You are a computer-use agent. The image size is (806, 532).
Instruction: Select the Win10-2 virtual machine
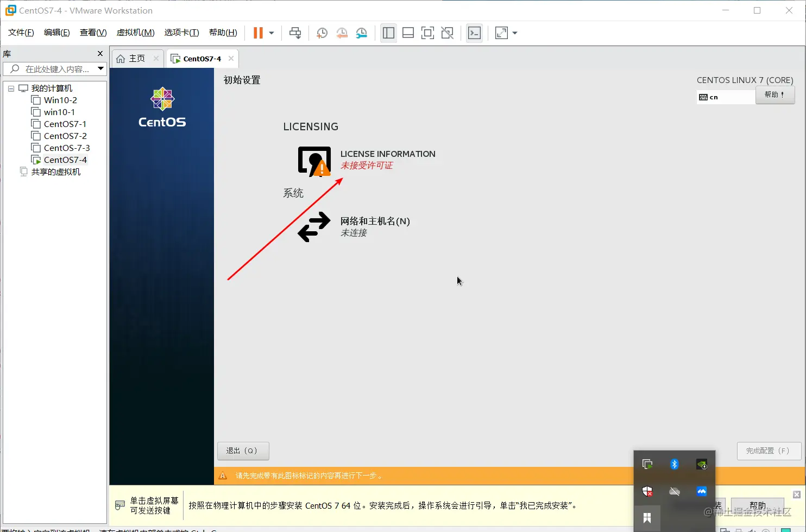tap(60, 100)
